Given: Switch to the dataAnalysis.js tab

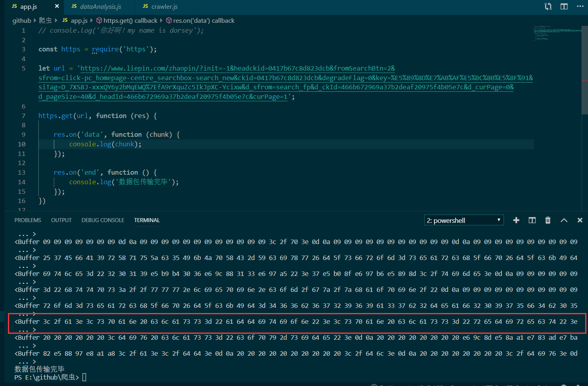Looking at the screenshot, I should point(100,6).
